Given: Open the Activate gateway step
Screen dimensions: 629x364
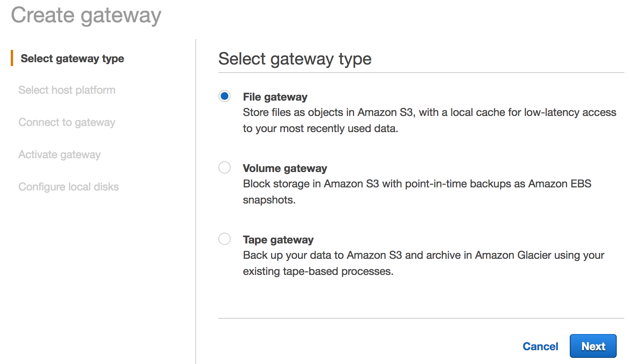Looking at the screenshot, I should pos(60,154).
